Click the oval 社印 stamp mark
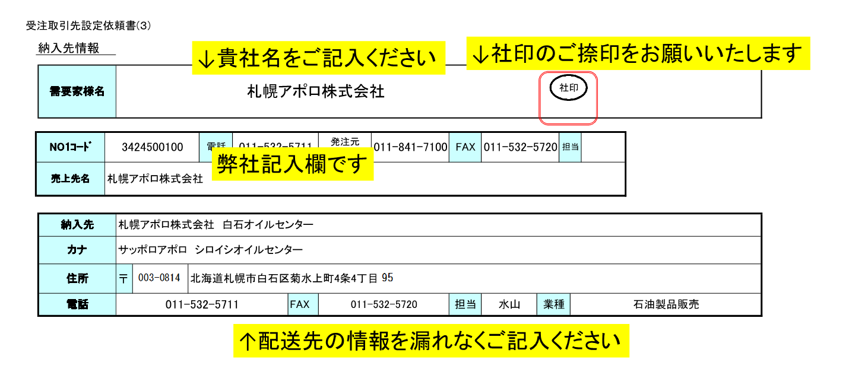868x375 pixels. tap(569, 88)
